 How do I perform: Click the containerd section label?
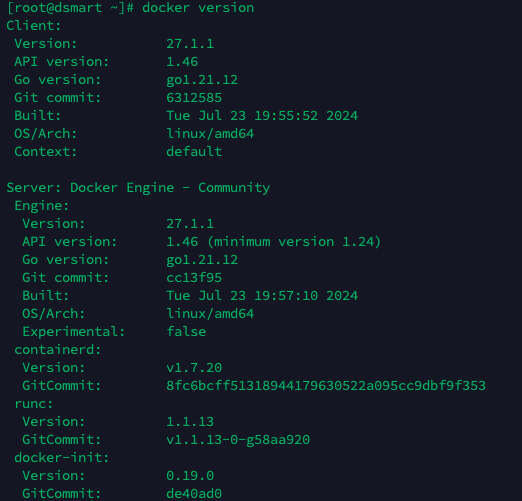(x=57, y=350)
